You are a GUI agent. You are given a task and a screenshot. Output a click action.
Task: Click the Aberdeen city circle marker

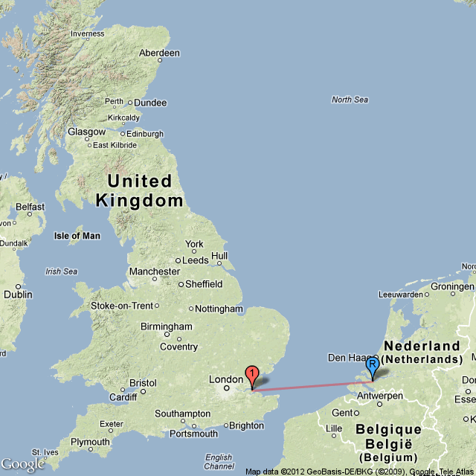160,60
